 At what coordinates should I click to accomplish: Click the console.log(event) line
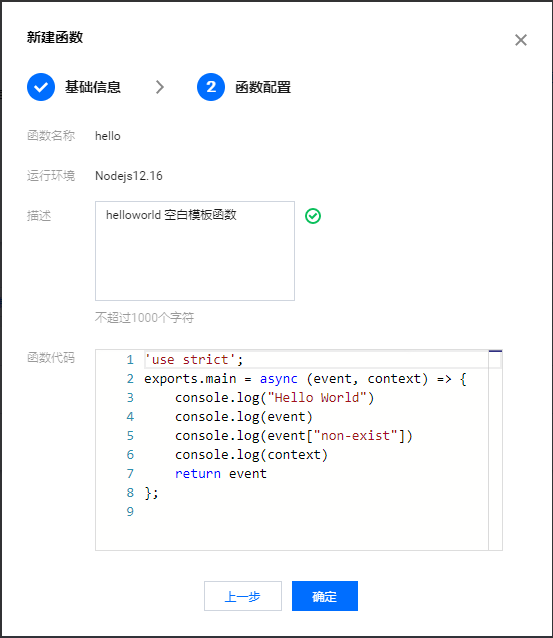coord(244,417)
